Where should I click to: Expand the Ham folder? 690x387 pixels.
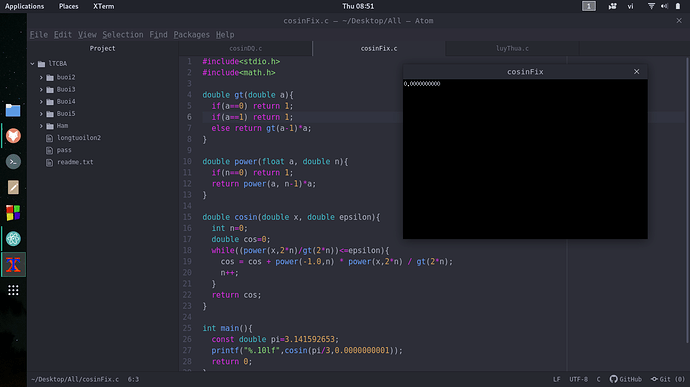coord(41,126)
